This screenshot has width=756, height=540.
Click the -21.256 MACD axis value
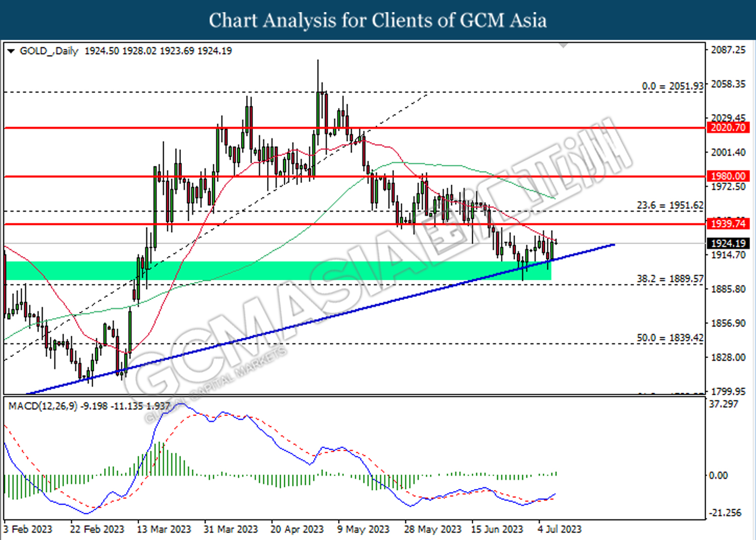point(725,513)
